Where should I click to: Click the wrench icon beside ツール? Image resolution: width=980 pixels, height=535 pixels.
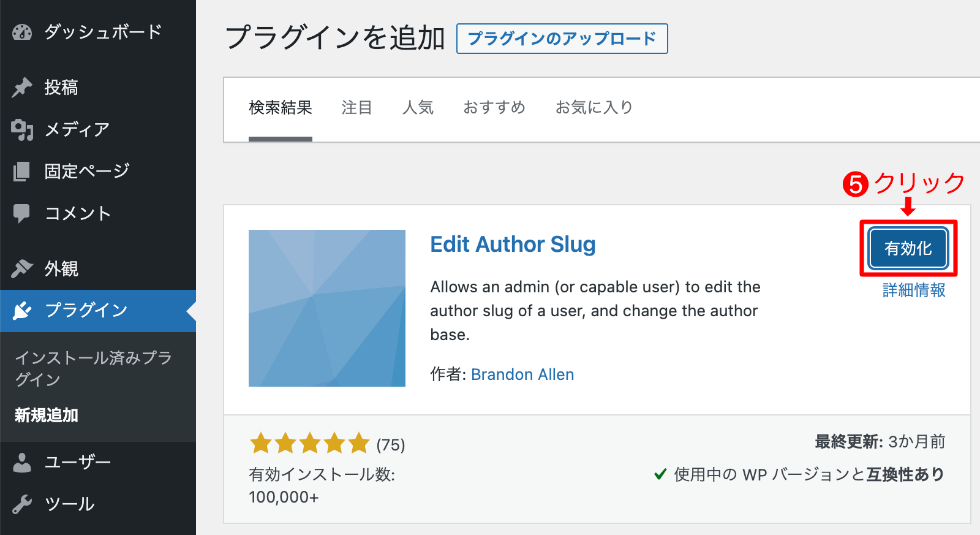pos(22,504)
